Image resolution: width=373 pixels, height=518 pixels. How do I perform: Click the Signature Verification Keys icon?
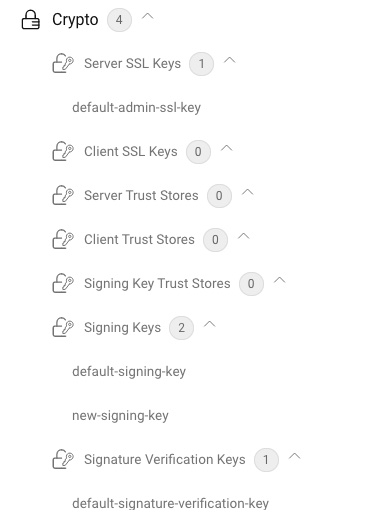click(63, 459)
